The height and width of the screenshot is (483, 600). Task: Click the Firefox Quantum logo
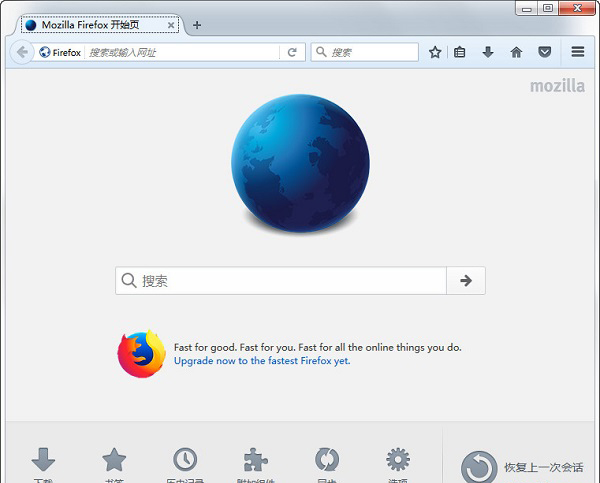141,354
